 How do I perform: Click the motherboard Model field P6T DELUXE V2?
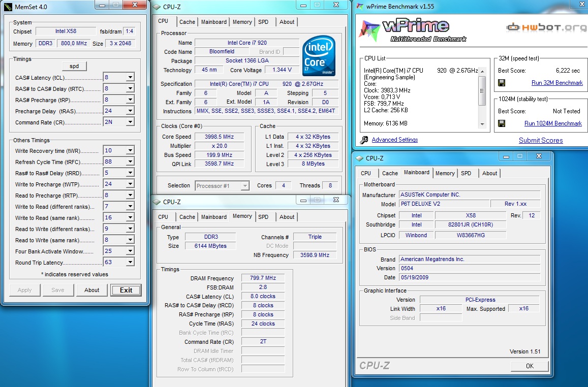[x=444, y=204]
